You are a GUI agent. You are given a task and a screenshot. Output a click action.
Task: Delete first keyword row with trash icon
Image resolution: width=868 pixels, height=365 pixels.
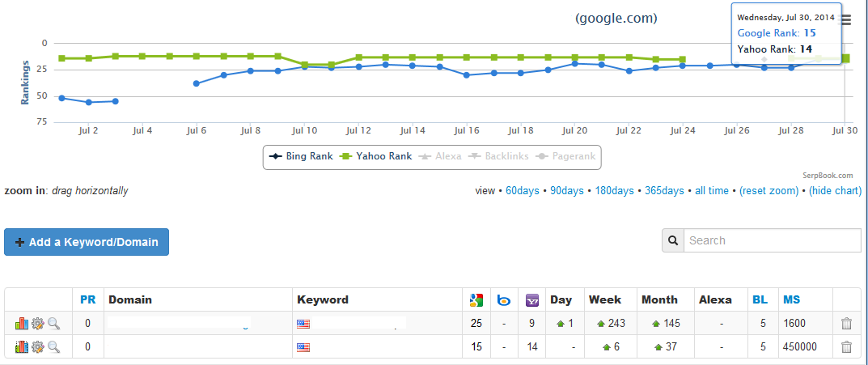point(846,324)
